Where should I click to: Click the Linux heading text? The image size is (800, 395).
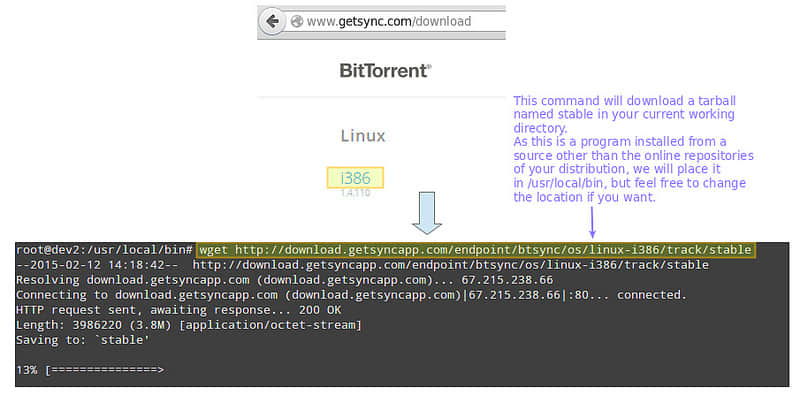point(363,136)
